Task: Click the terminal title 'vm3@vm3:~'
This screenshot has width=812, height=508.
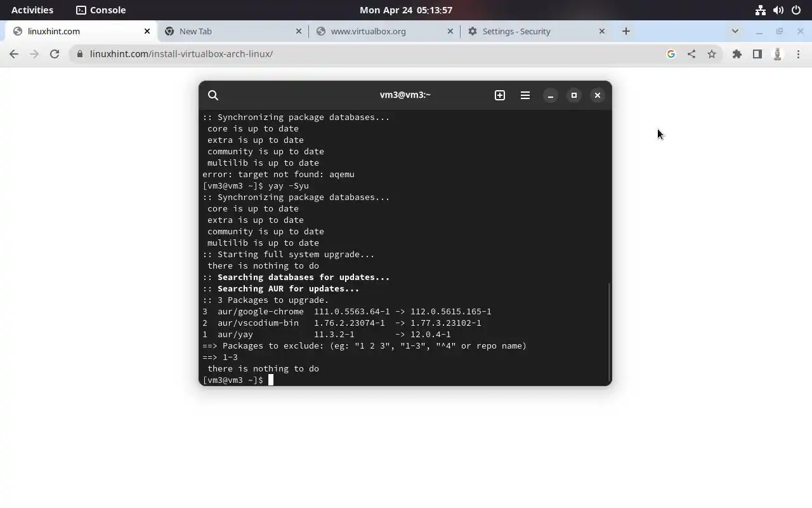Action: [x=405, y=95]
